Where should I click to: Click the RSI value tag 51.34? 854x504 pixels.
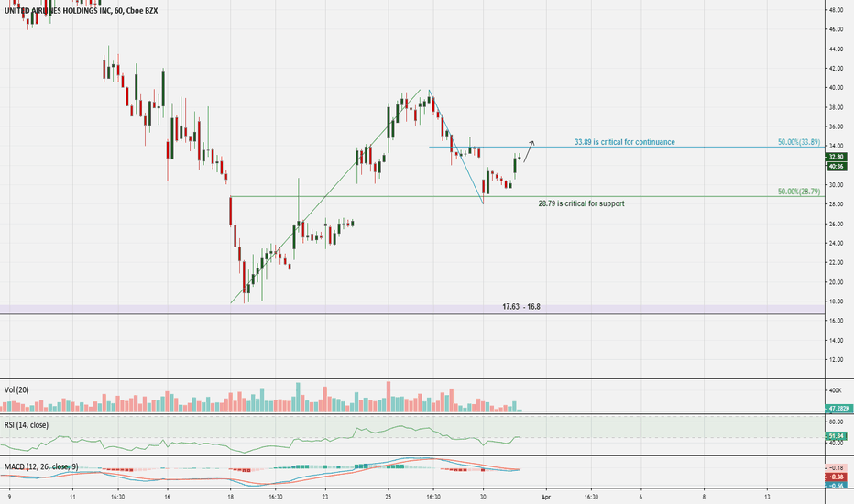pos(836,436)
